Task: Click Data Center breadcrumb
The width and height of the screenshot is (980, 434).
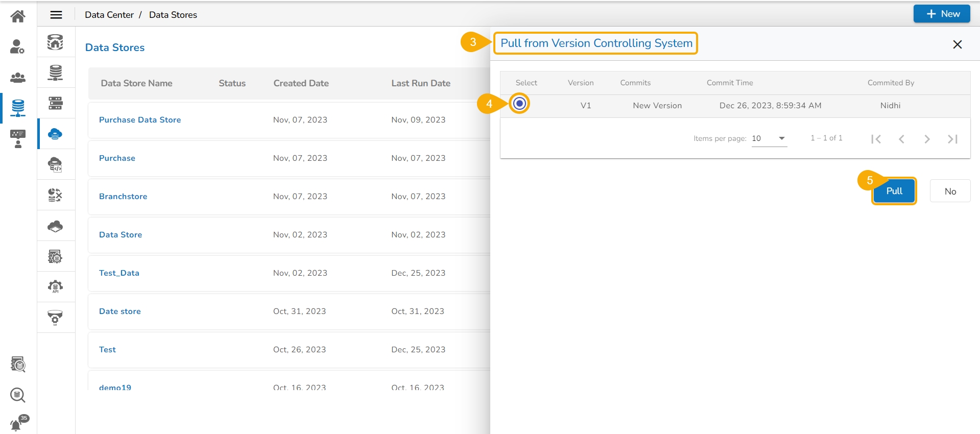Action: coord(109,15)
